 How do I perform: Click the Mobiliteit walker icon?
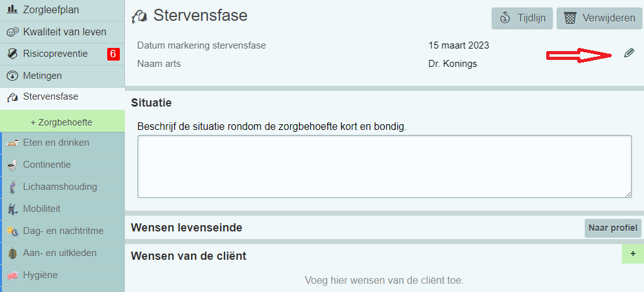coord(12,209)
